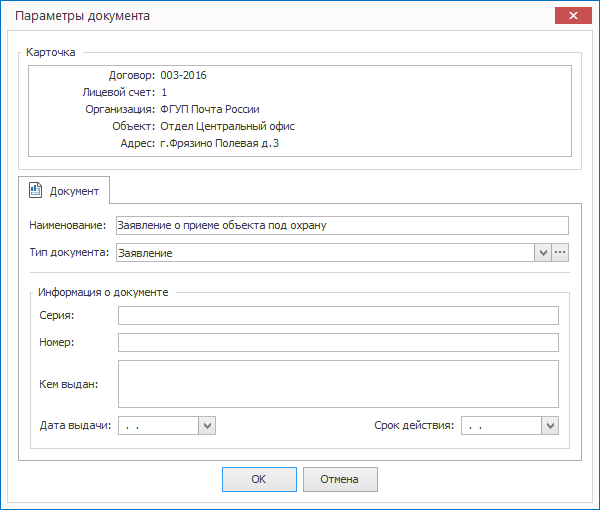This screenshot has width=600, height=510.
Task: Click the Информация о документе group title
Action: (103, 292)
